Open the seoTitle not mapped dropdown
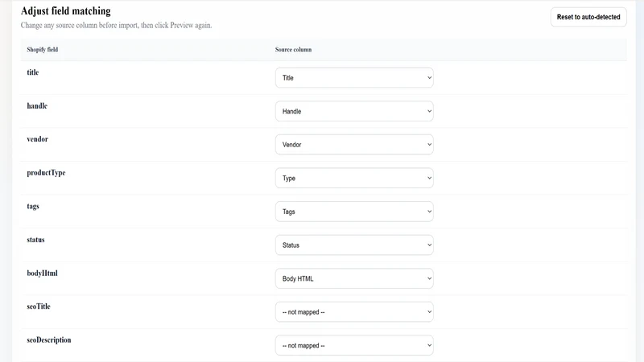 [x=354, y=312]
